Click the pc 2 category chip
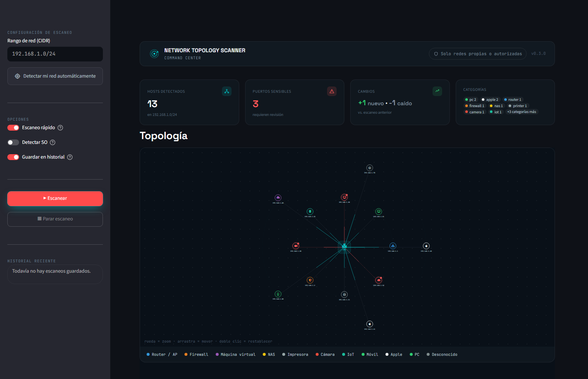Image resolution: width=588 pixels, height=379 pixels. pyautogui.click(x=470, y=100)
